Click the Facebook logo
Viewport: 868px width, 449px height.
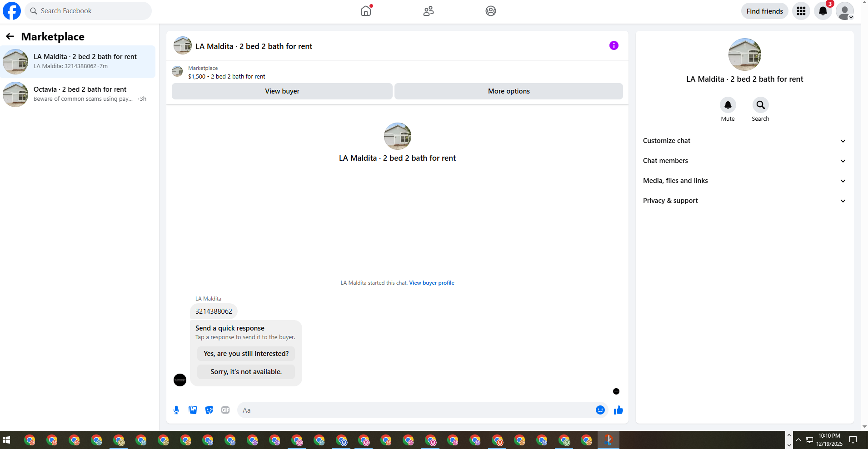tap(12, 11)
